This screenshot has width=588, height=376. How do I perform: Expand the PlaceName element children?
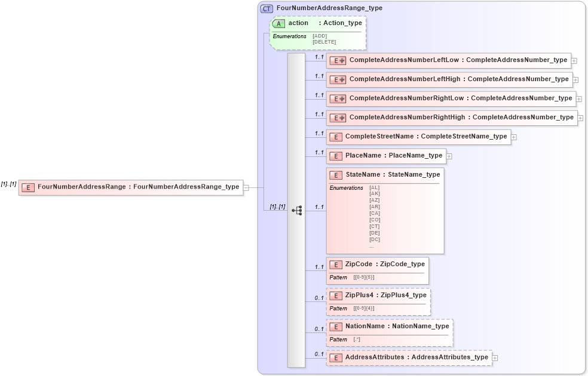[x=449, y=155]
